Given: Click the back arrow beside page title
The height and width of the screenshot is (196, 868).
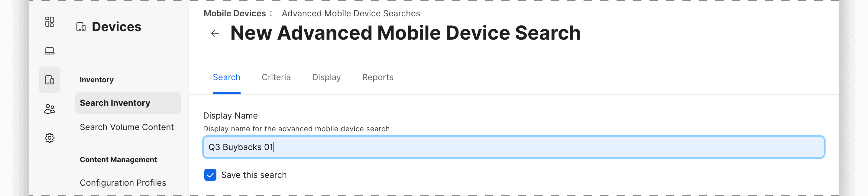Looking at the screenshot, I should [215, 33].
